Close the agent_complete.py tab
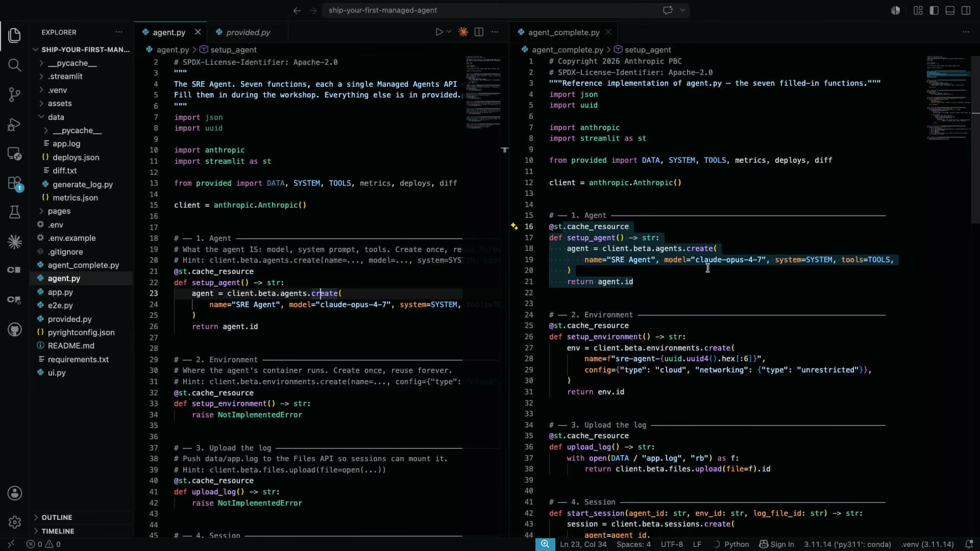This screenshot has height=551, width=980. 608,32
